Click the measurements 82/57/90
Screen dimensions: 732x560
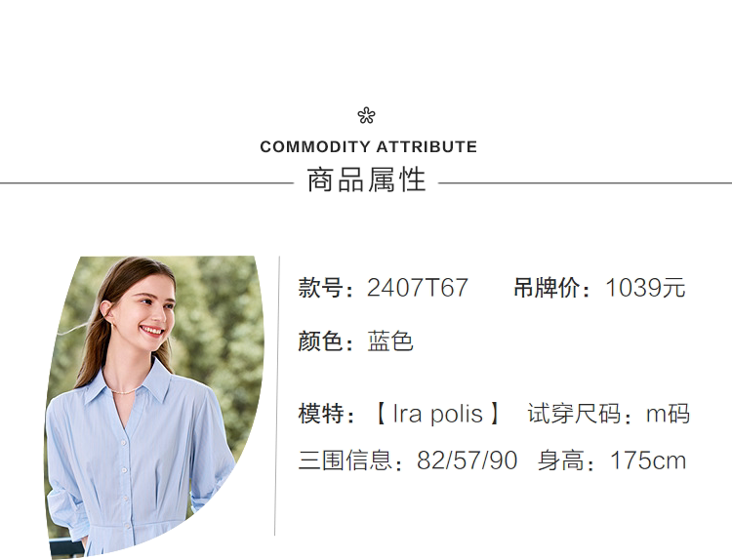467,460
